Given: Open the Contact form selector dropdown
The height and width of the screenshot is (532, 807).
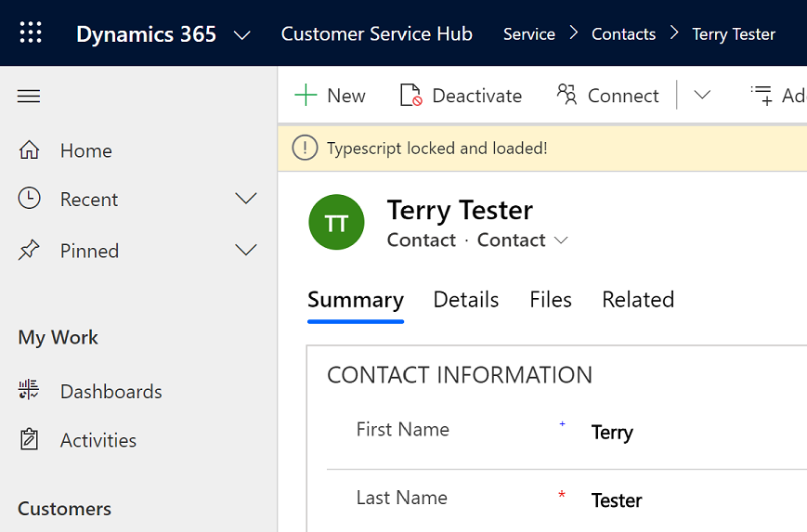Looking at the screenshot, I should coord(560,240).
